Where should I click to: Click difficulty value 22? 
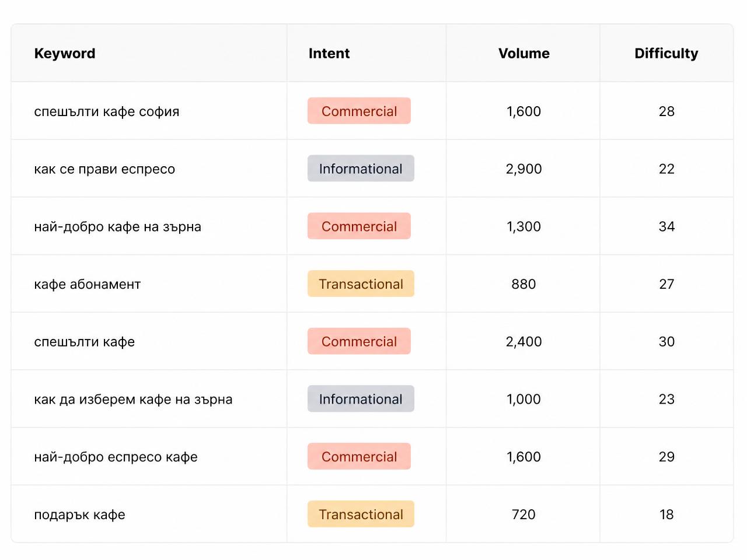(666, 169)
